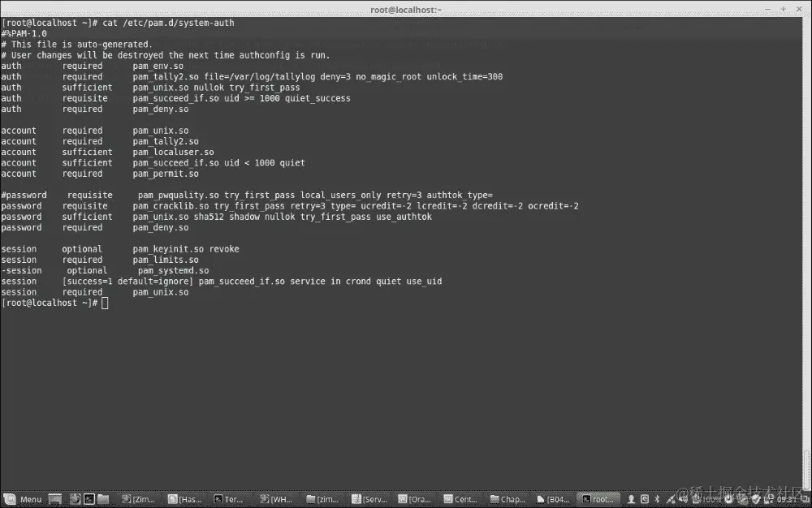Click 'crond' in session line

(358, 282)
